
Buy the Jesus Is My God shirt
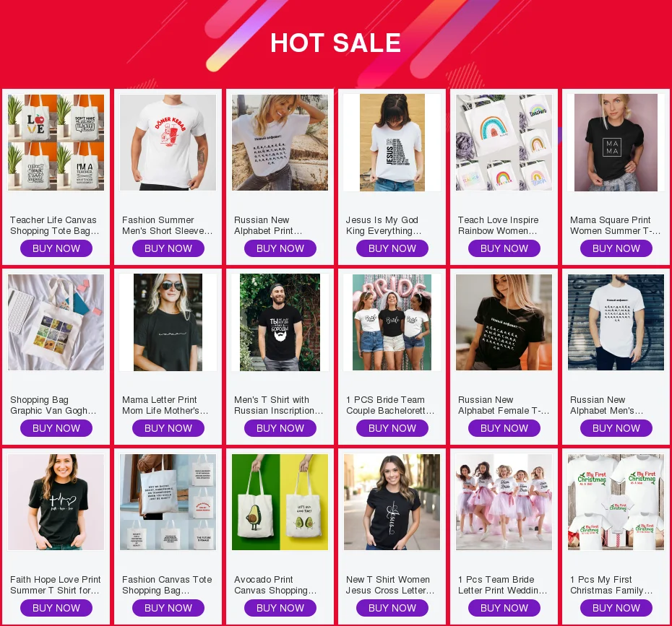pyautogui.click(x=392, y=248)
